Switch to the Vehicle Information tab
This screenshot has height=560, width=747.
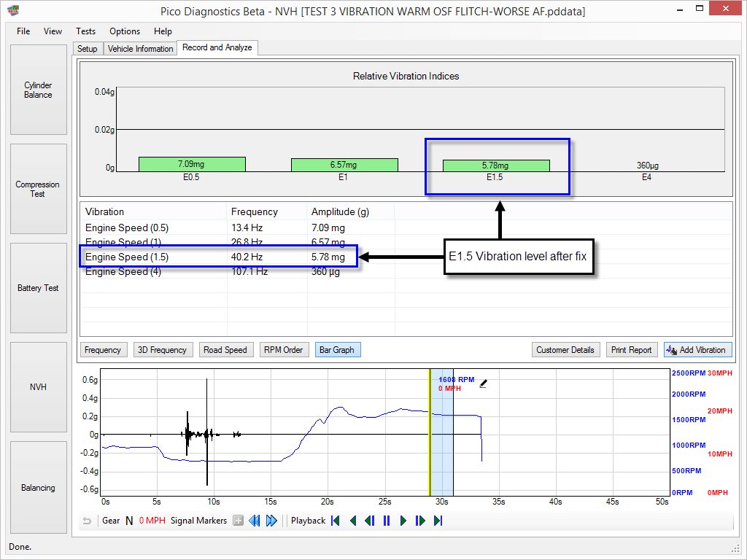click(x=140, y=49)
